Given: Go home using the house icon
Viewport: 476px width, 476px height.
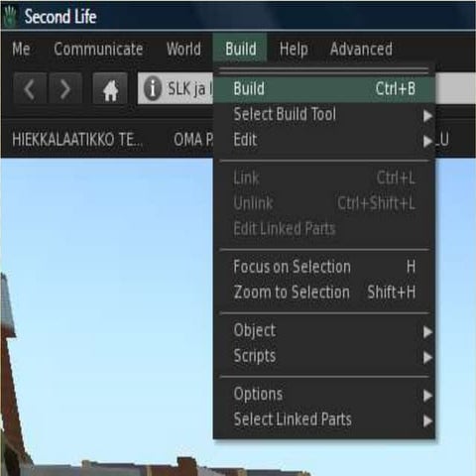Looking at the screenshot, I should tap(110, 88).
